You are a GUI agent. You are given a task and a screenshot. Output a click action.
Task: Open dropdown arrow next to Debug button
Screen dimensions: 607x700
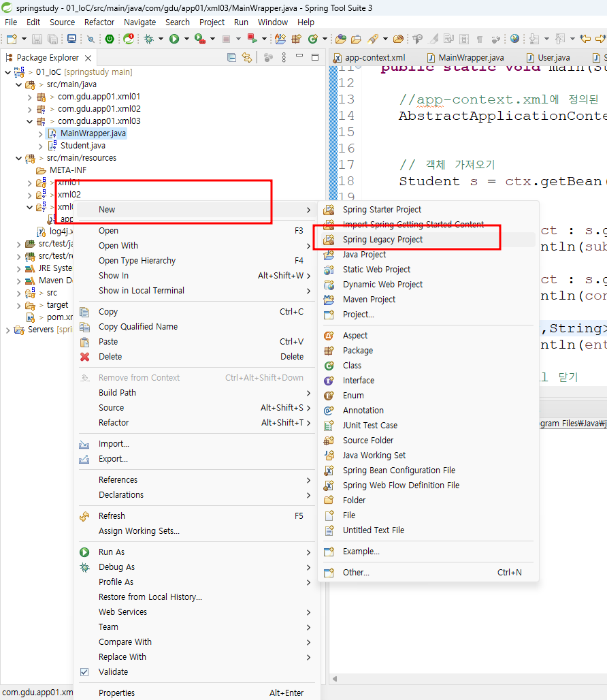[161, 39]
